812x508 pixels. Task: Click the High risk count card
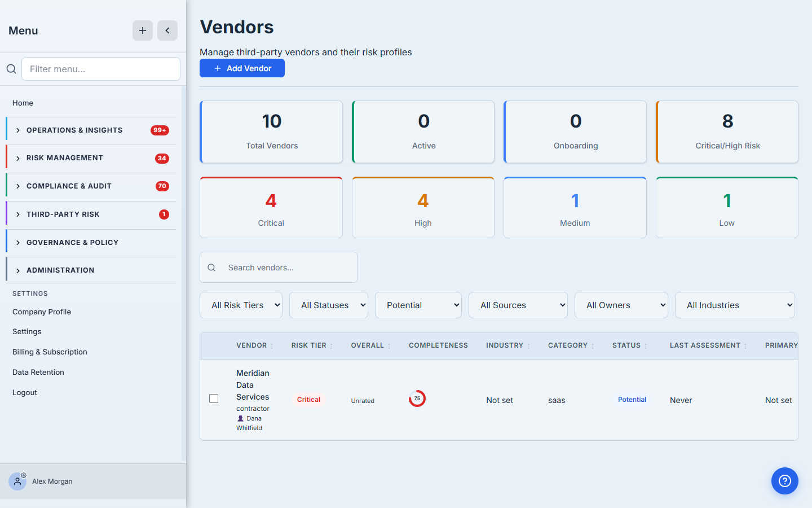tap(423, 207)
